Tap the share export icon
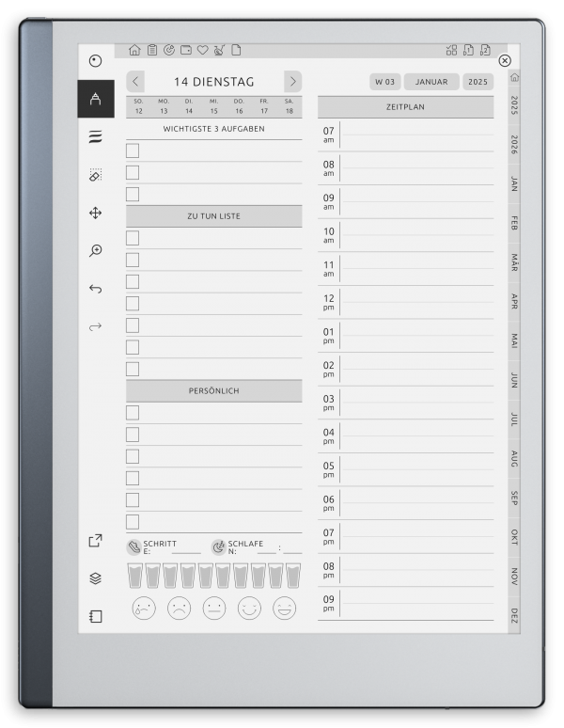The width and height of the screenshot is (564, 728). coord(95,541)
